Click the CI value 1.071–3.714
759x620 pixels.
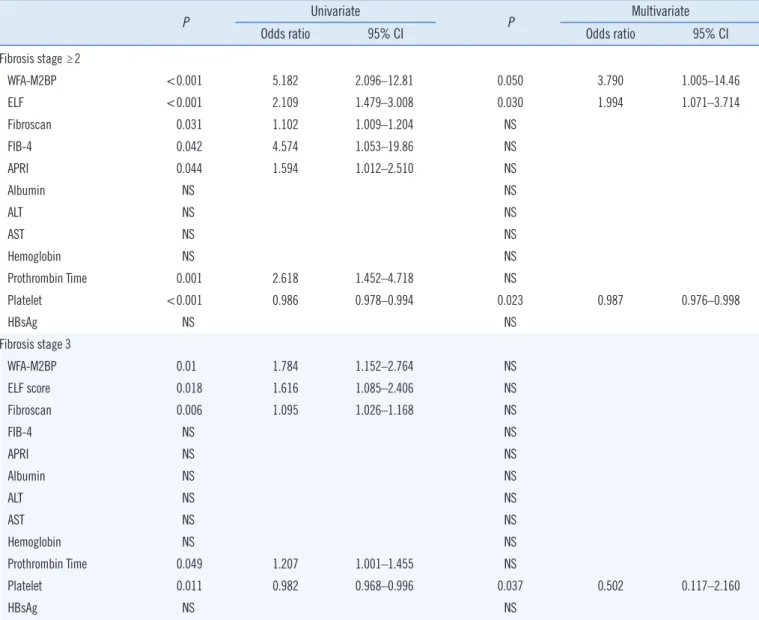(711, 103)
